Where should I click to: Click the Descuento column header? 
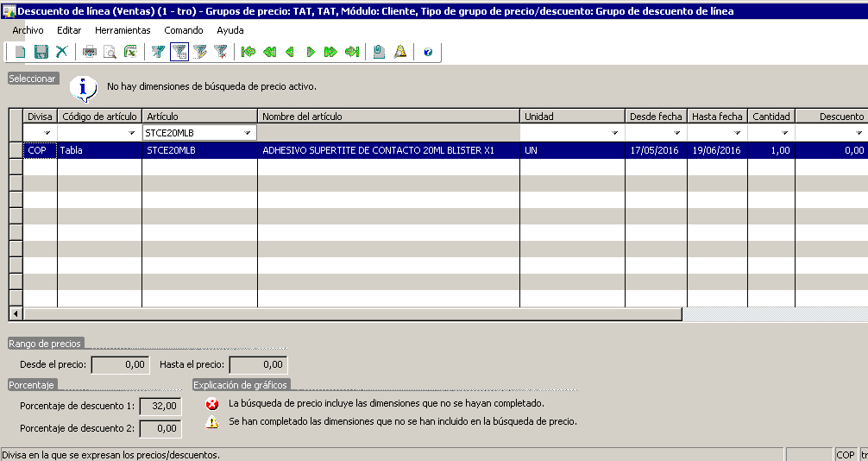tap(832, 117)
